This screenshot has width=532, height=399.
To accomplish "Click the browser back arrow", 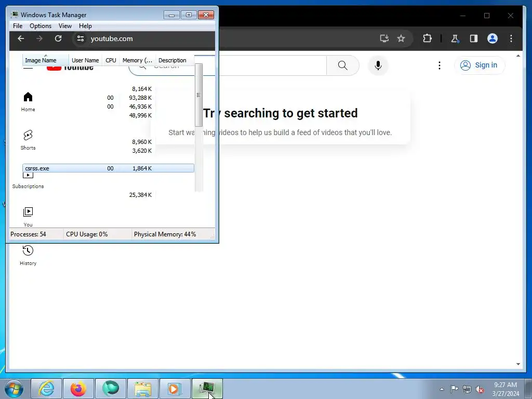I will (21, 38).
